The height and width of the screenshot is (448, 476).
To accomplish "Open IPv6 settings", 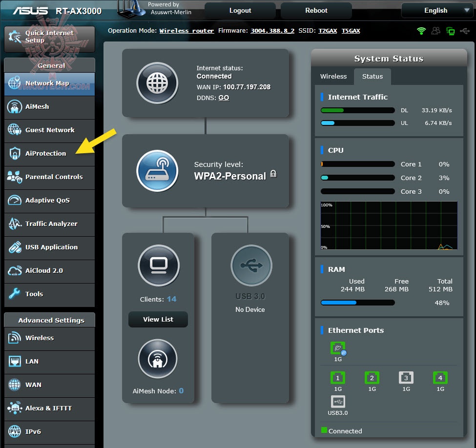I will point(49,432).
